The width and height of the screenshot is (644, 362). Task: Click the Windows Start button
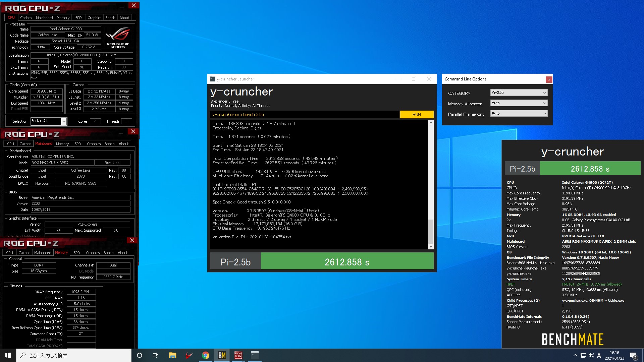click(x=8, y=355)
